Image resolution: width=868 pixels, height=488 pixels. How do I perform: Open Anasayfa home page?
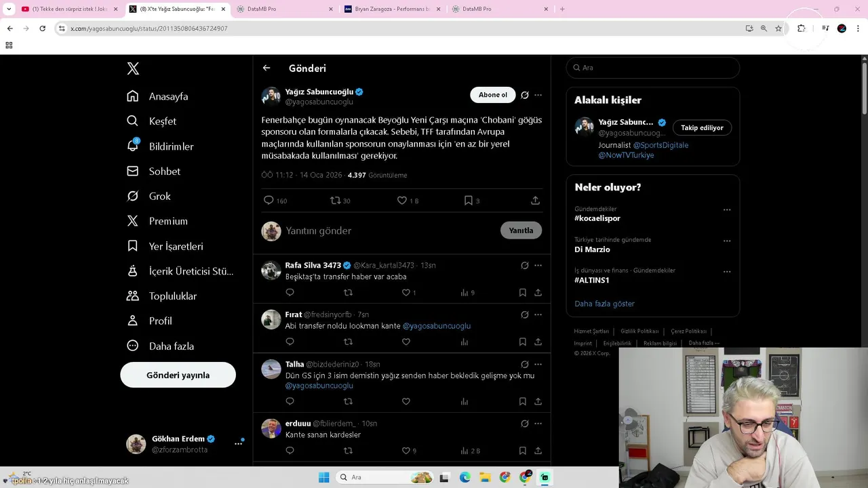(x=157, y=96)
